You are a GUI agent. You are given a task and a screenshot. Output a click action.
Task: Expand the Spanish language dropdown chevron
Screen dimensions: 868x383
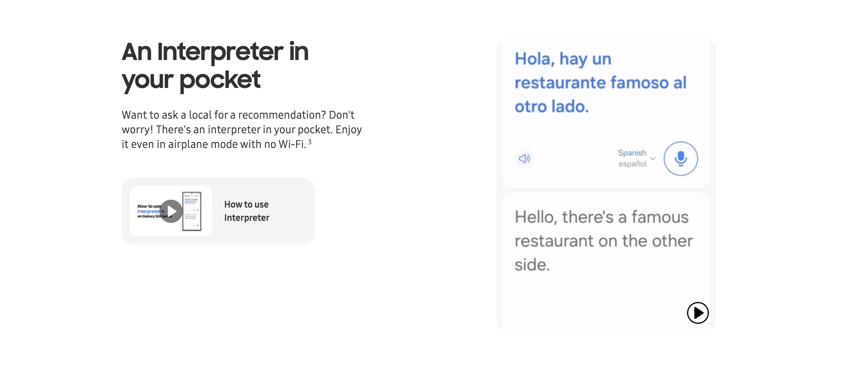[653, 159]
